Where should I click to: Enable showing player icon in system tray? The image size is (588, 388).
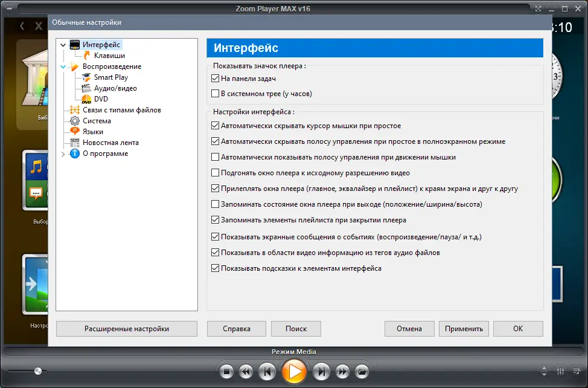click(x=216, y=94)
